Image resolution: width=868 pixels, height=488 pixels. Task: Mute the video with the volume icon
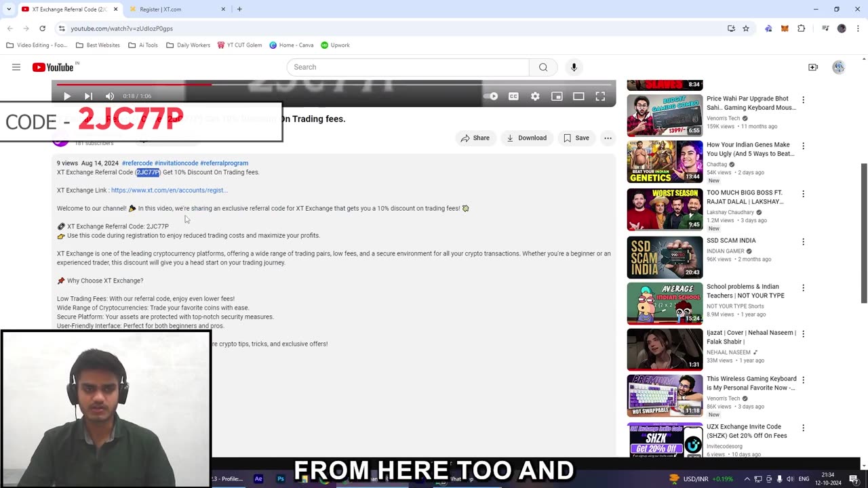point(110,96)
